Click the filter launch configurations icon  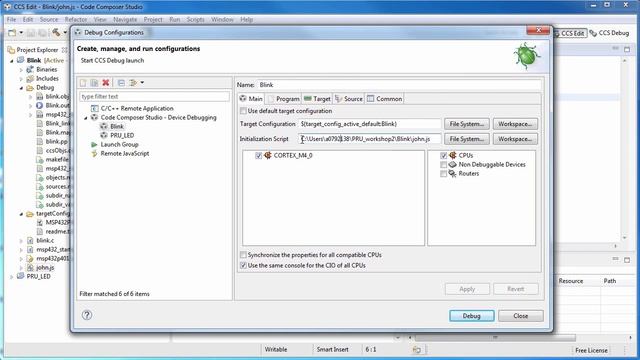[133, 82]
